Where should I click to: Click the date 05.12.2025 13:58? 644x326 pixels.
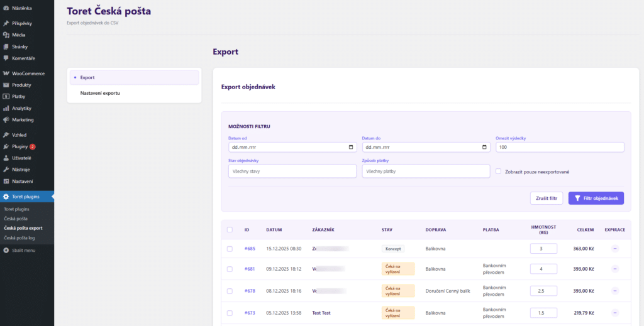[x=284, y=313]
